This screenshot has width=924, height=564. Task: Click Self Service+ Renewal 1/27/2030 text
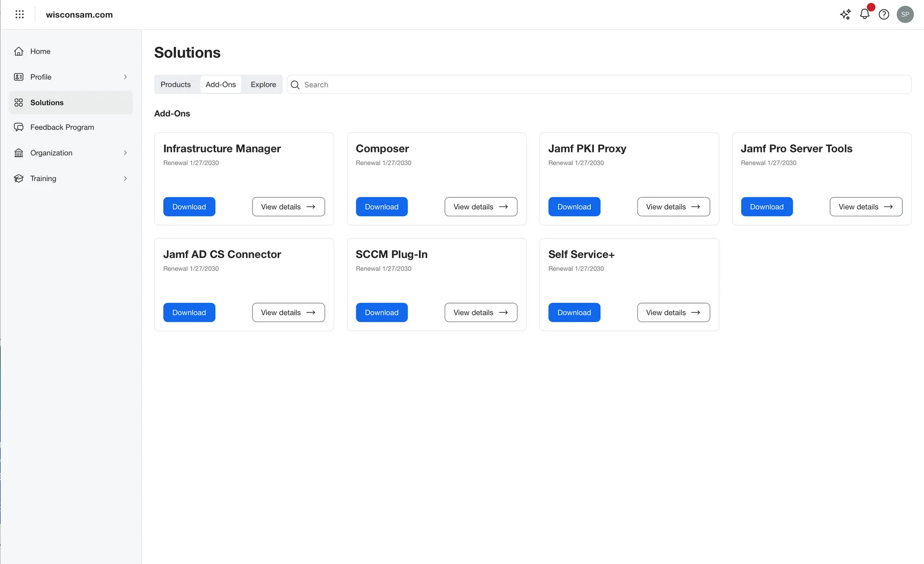576,269
